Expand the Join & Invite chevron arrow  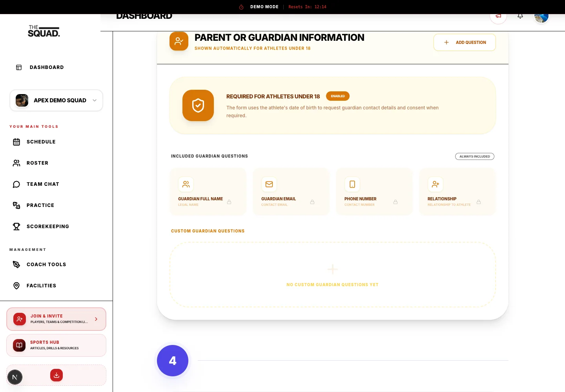point(96,319)
